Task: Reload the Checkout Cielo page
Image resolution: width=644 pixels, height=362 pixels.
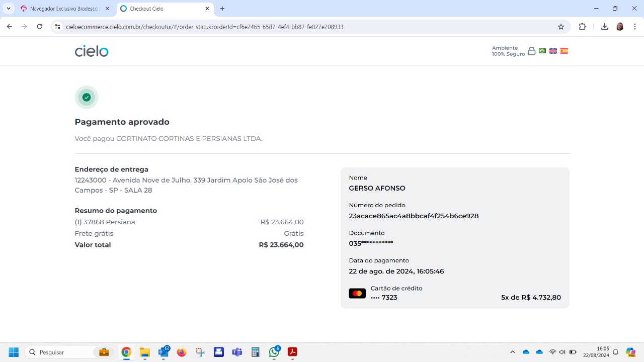Action: (40, 27)
